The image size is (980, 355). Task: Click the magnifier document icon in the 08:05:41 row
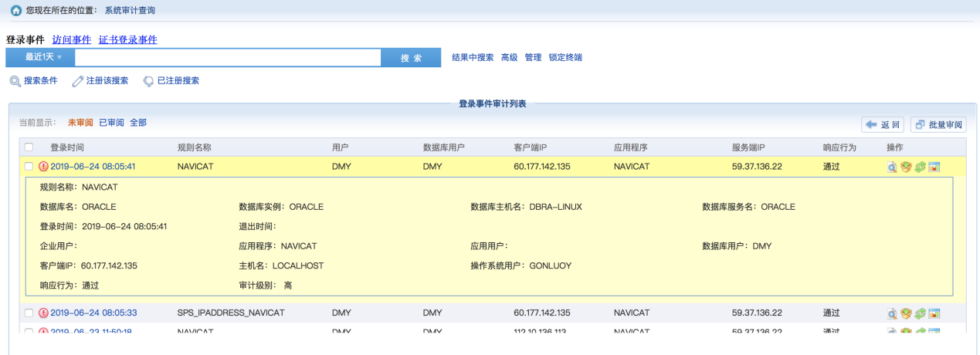[892, 167]
